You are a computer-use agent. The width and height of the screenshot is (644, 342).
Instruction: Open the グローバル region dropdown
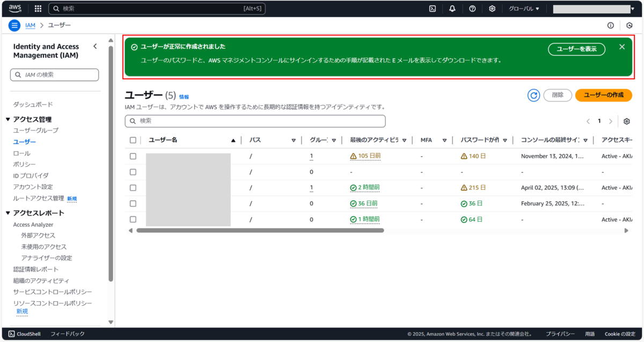click(x=524, y=9)
